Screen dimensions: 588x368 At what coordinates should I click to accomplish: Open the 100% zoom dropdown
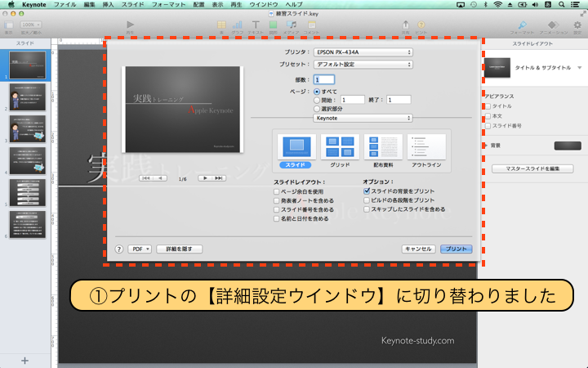(x=31, y=25)
